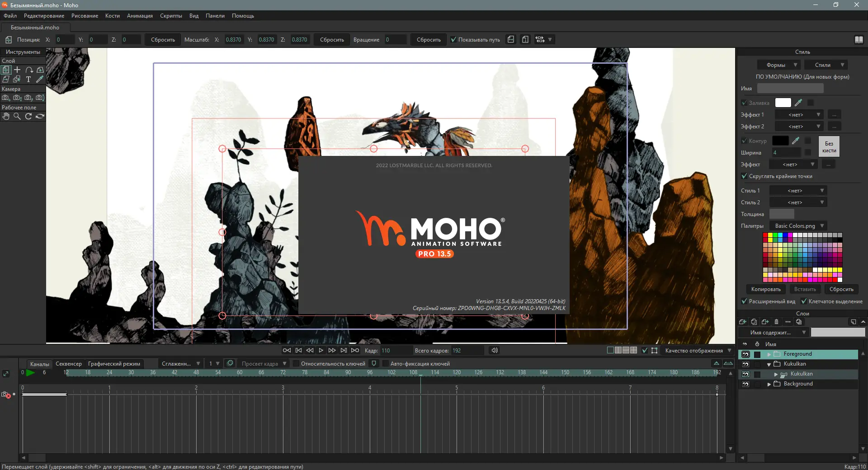Screen dimensions: 868x470
Task: Click the fill color eyedropper icon
Action: [798, 103]
